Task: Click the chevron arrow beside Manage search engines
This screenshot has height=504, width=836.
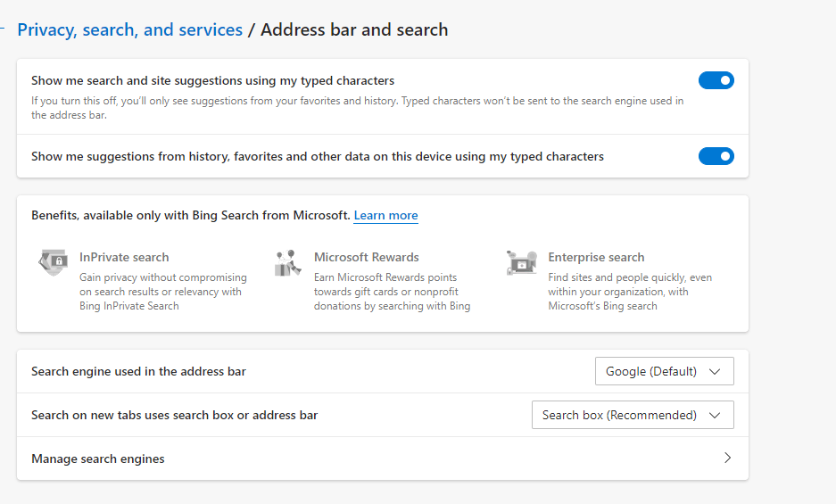Action: [727, 459]
